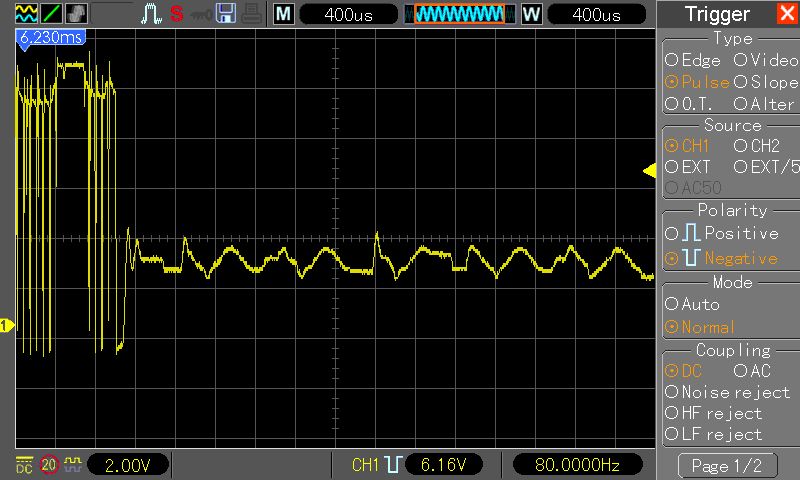Click the printer icon
800x480 pixels.
[252, 14]
